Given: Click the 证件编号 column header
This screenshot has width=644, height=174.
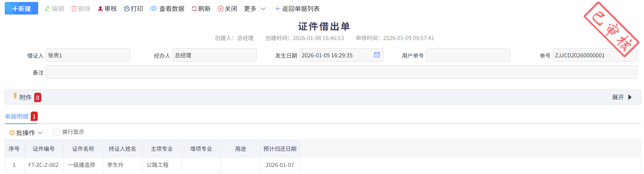Looking at the screenshot, I should pyautogui.click(x=44, y=149).
